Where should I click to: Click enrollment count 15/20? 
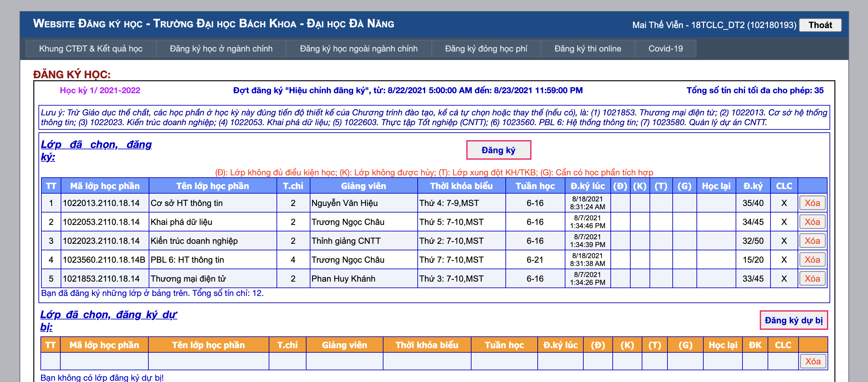[753, 260]
